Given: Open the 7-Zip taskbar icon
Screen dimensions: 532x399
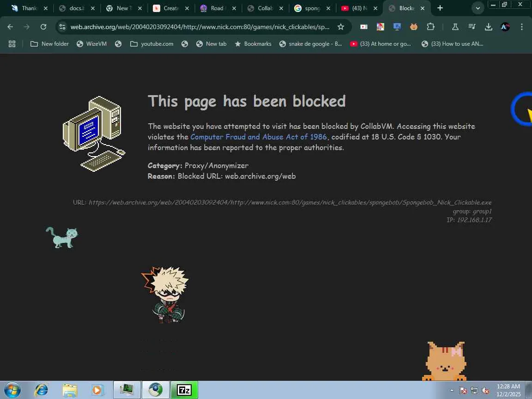Looking at the screenshot, I should [184, 390].
